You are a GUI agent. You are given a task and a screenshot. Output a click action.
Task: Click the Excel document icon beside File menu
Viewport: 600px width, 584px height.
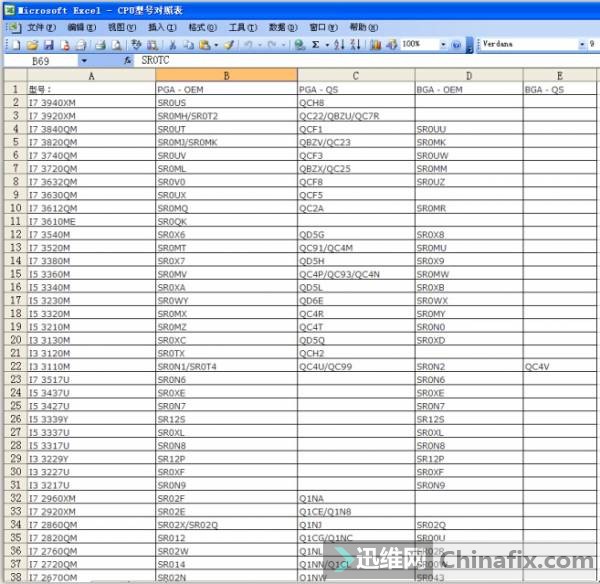coord(14,28)
